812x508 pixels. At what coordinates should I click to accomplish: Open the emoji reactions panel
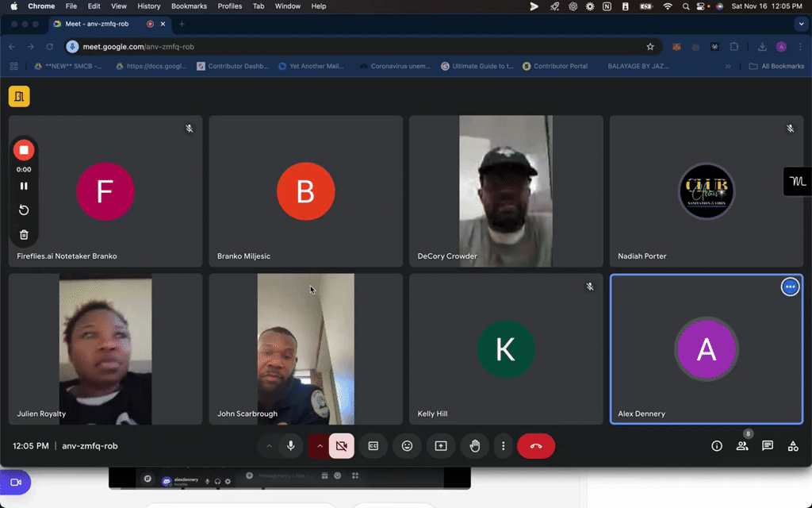(x=407, y=446)
